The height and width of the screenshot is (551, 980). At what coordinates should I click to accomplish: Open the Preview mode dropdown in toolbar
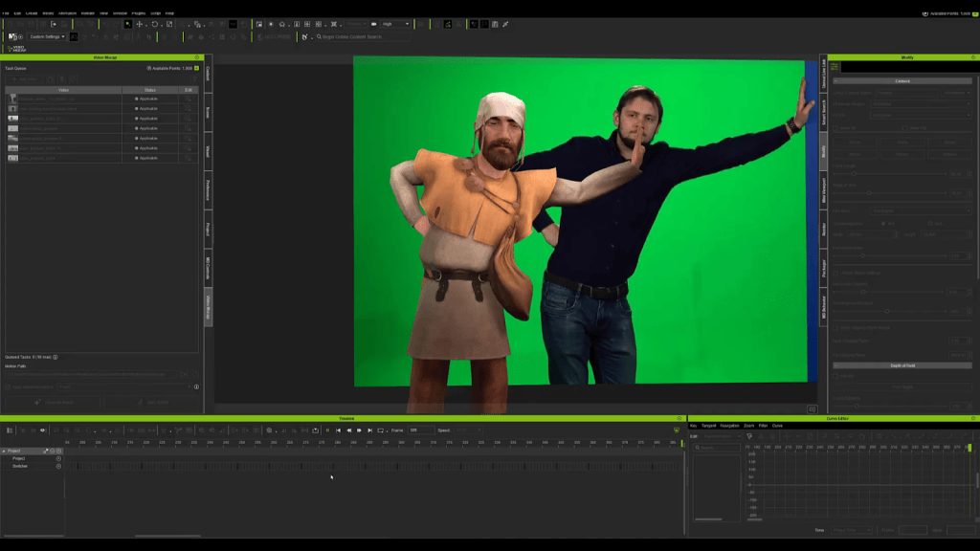pos(356,24)
